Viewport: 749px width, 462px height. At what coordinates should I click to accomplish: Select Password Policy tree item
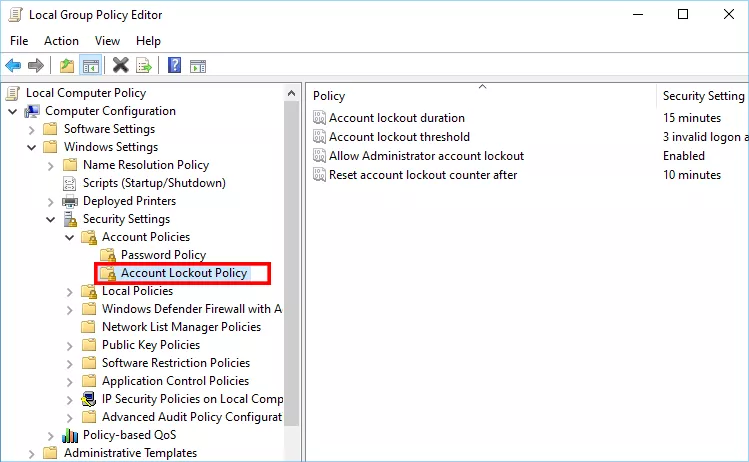tap(163, 255)
